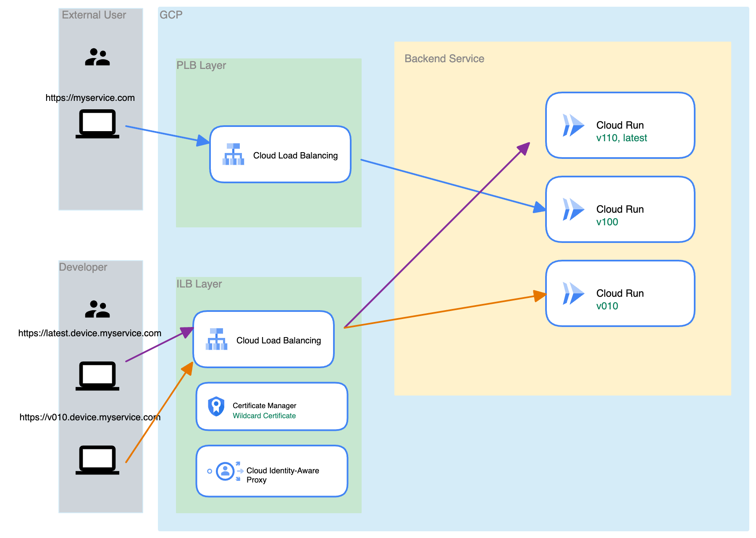The height and width of the screenshot is (538, 756).
Task: Click Cloud Identity-Aware Proxy text
Action: pos(283,475)
